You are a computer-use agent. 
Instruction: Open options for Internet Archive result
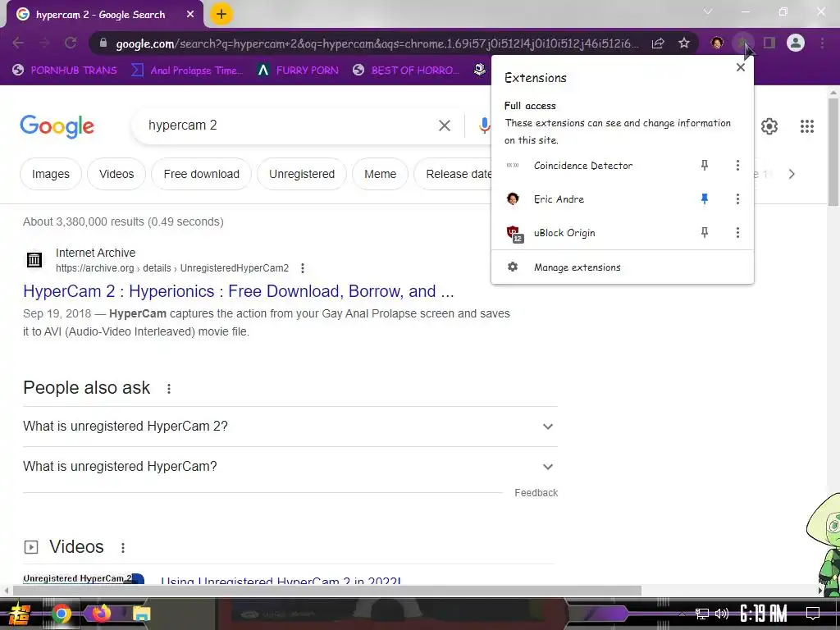[x=303, y=268]
